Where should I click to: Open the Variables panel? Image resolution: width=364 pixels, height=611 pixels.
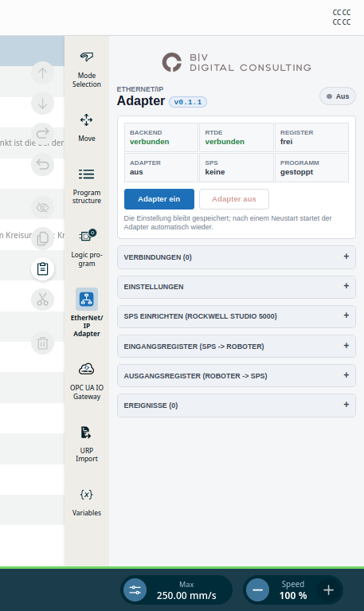[x=87, y=502]
